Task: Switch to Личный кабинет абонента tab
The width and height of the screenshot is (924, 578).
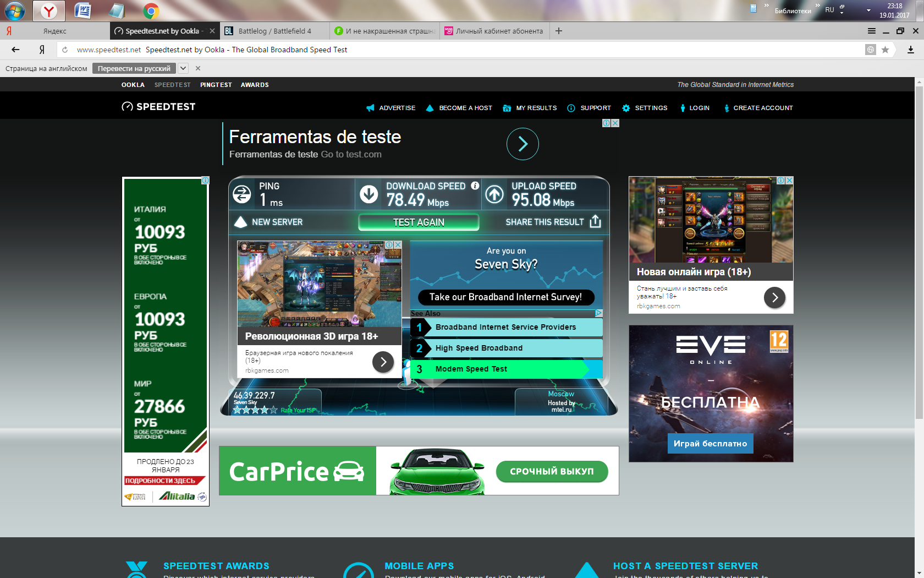Action: coord(495,31)
